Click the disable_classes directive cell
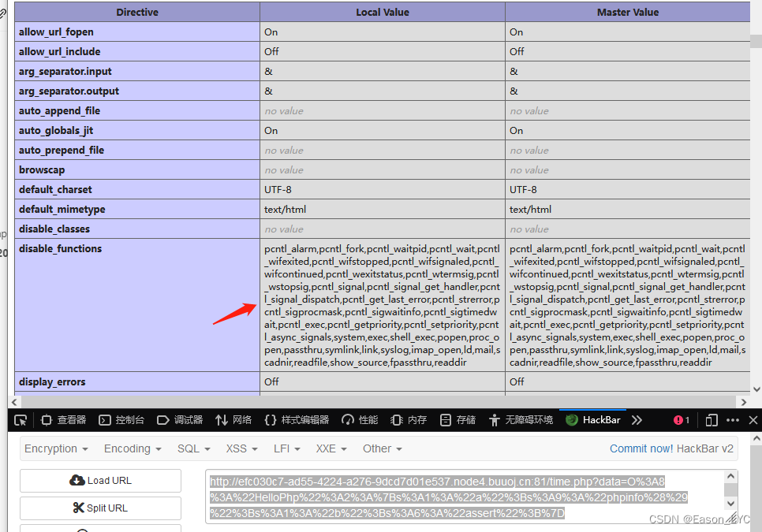Viewport: 762px width, 532px height. (137, 229)
